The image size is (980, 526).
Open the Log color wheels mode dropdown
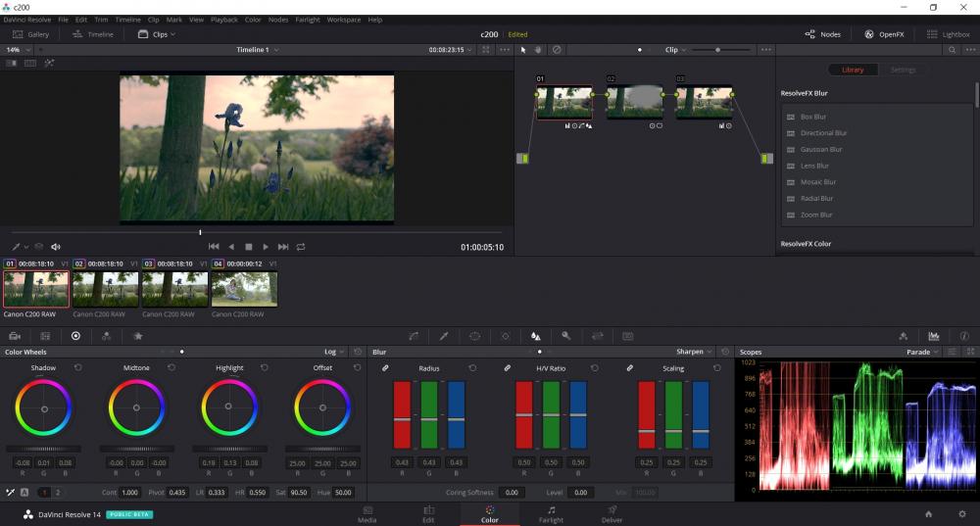[x=335, y=352]
